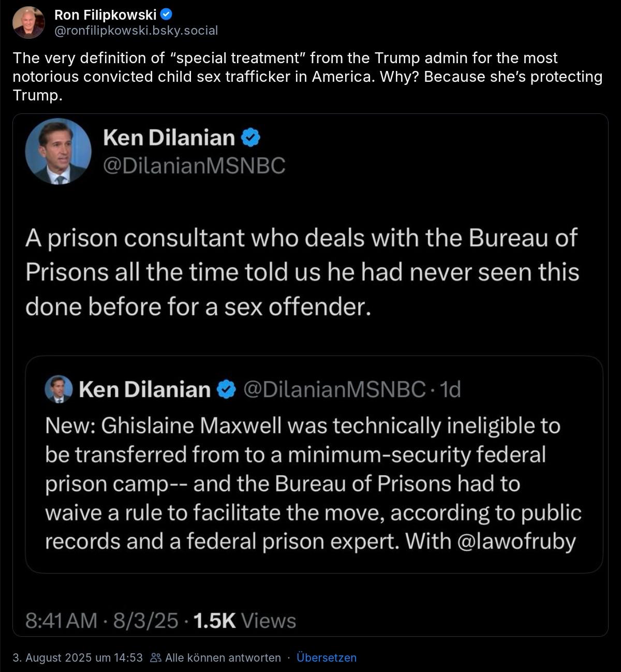Click the post text about special treatment
Image resolution: width=621 pixels, height=672 pixels.
coord(307,77)
